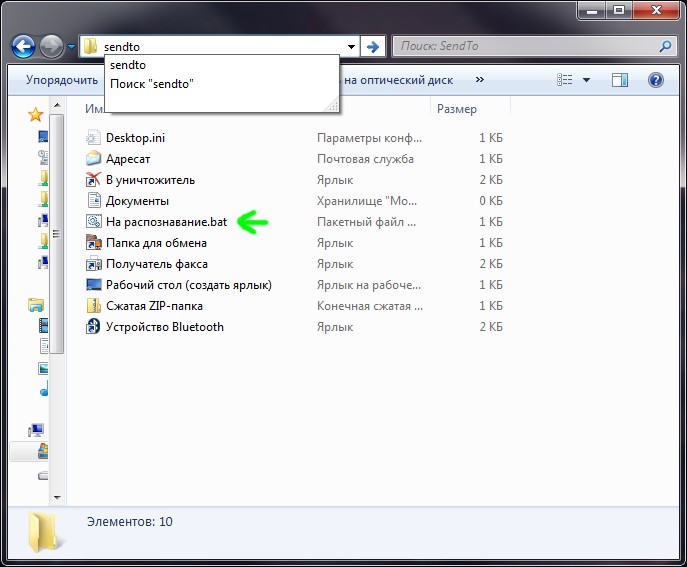Click the На распознавание.bat file icon

(x=94, y=222)
